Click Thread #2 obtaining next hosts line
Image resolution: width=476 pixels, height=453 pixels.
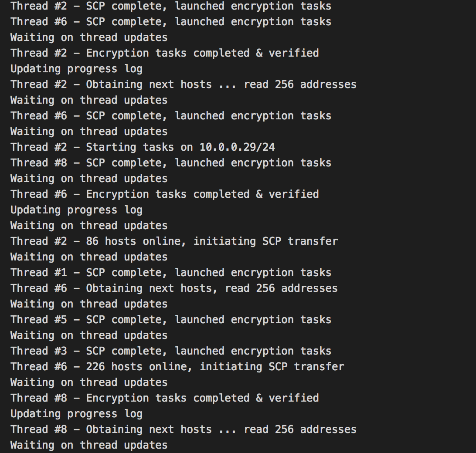point(183,85)
